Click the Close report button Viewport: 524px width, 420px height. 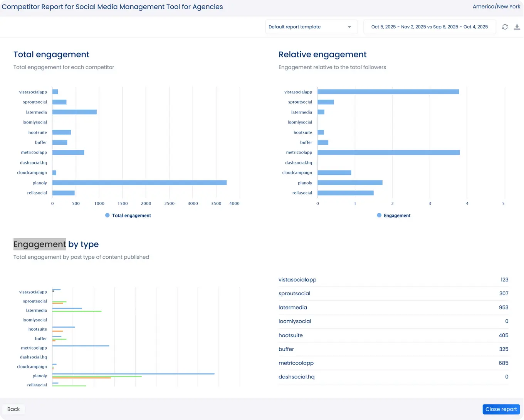[x=501, y=409]
